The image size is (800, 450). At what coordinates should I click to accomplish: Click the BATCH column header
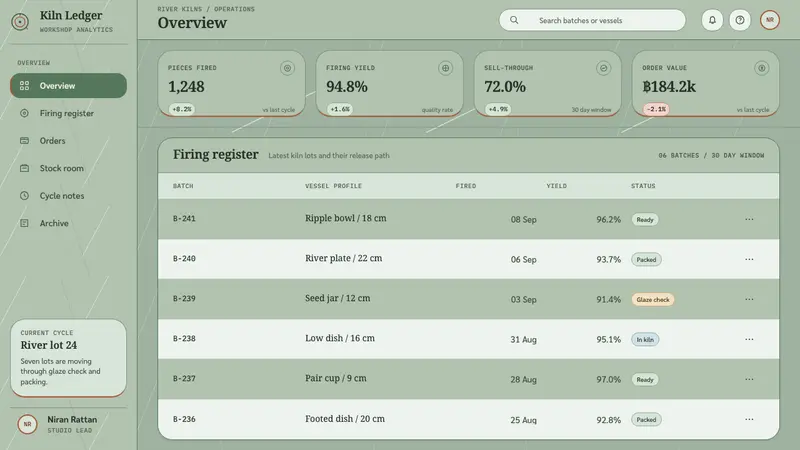point(183,186)
